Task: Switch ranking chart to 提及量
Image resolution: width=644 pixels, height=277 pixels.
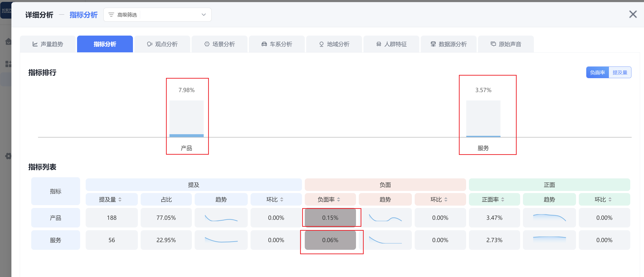Action: click(x=620, y=72)
